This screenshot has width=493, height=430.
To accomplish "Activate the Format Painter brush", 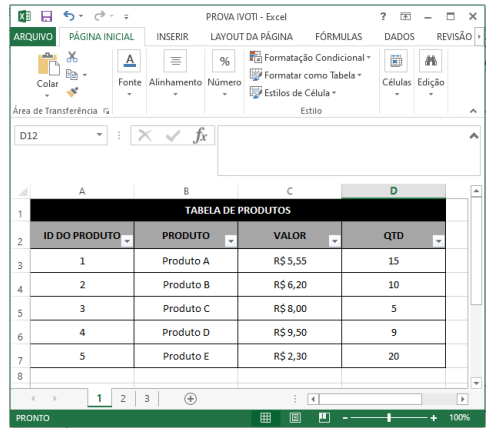I will (72, 92).
